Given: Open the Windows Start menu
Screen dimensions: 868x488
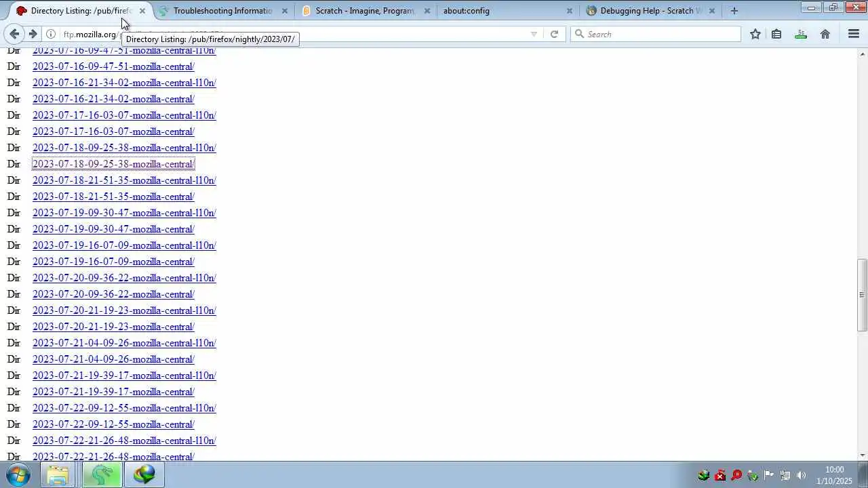Looking at the screenshot, I should (x=18, y=474).
